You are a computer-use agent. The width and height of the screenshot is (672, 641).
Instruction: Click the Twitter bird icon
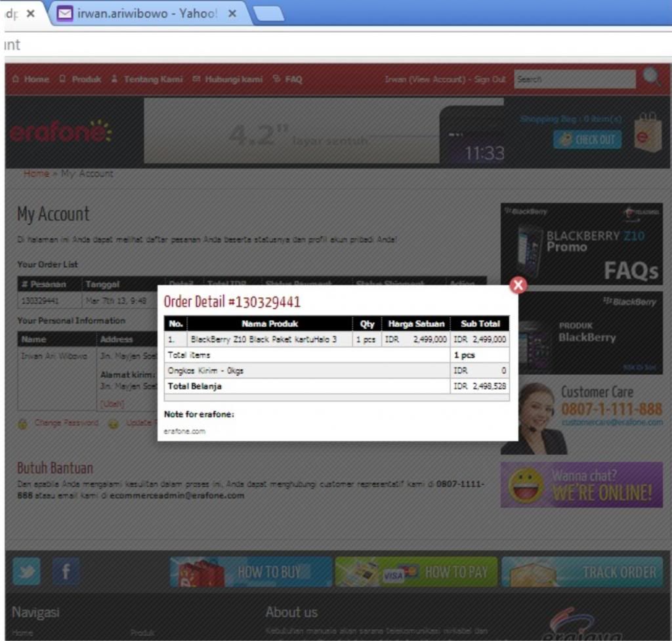tap(26, 571)
